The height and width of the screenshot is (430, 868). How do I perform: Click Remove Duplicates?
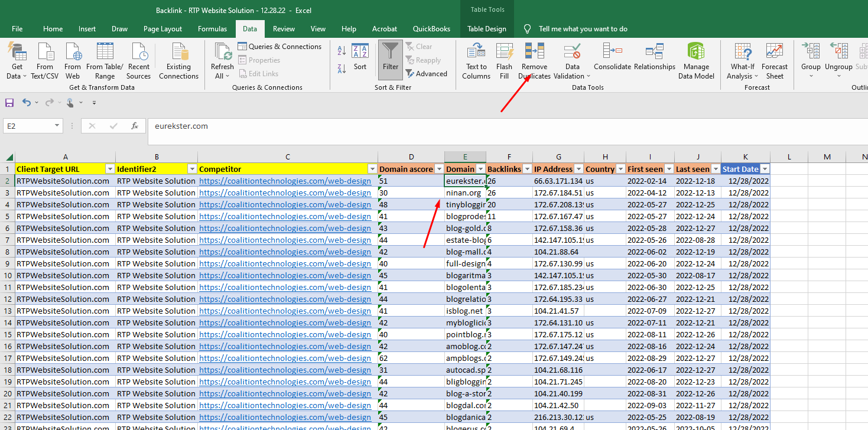coord(534,61)
